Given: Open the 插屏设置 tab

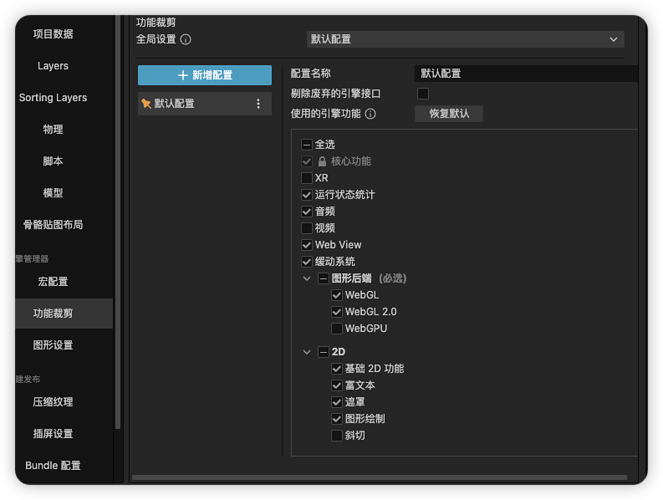Looking at the screenshot, I should tap(53, 434).
